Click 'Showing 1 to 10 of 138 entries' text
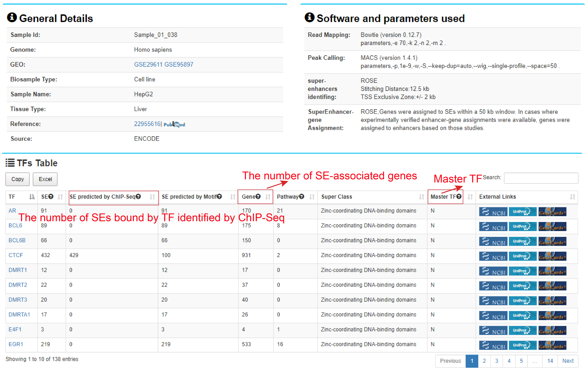Image resolution: width=588 pixels, height=370 pixels. 42,359
